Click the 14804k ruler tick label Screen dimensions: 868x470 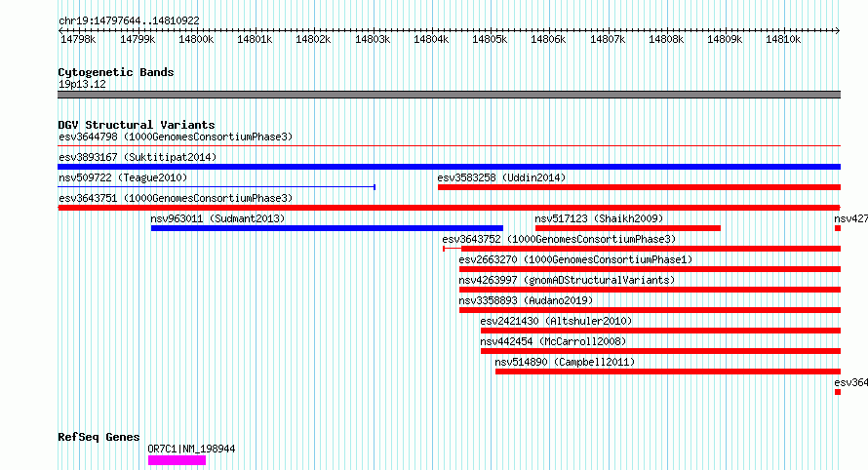pyautogui.click(x=431, y=40)
